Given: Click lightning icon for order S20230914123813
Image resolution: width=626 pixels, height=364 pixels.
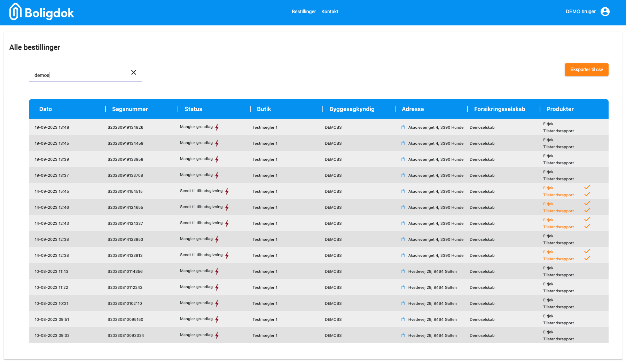Looking at the screenshot, I should pos(227,255).
